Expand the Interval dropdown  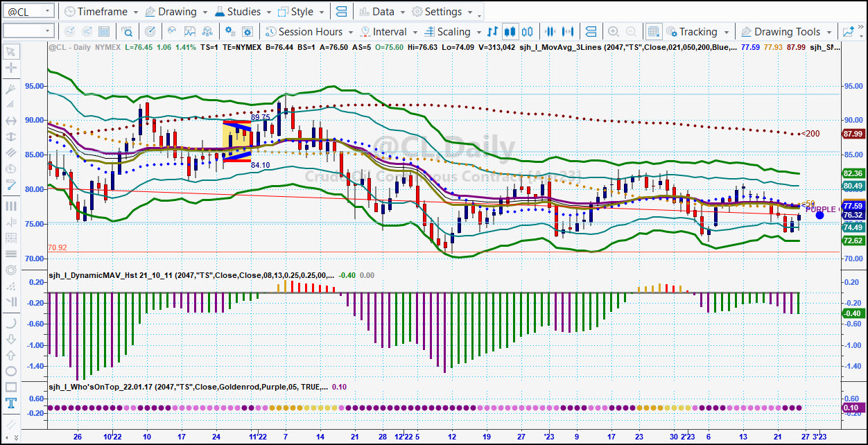pyautogui.click(x=388, y=32)
